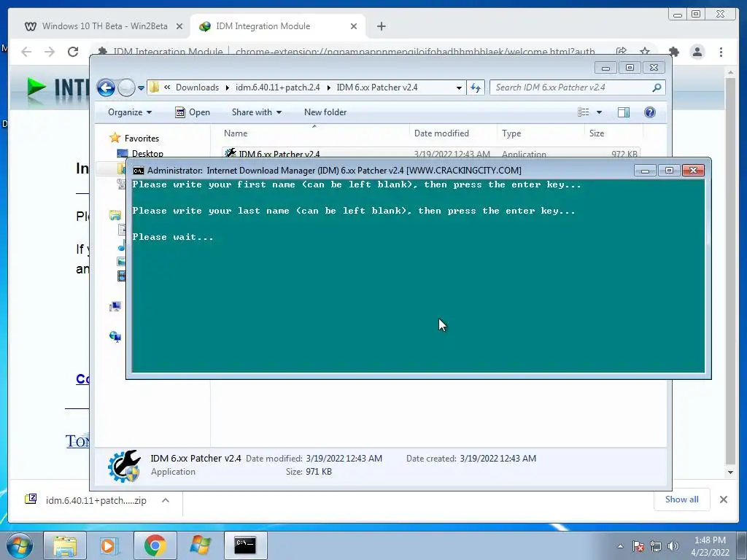Click Computer icon in navigation pane
The image size is (747, 560).
click(x=115, y=306)
